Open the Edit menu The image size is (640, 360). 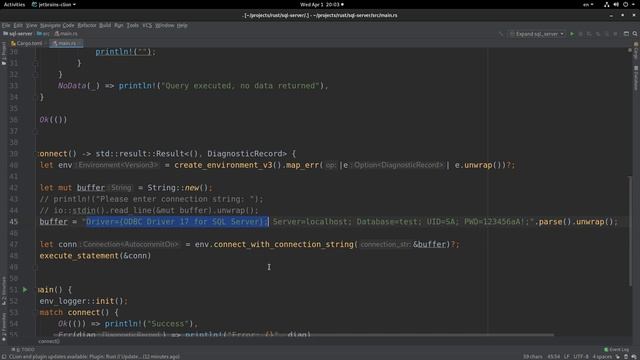pos(18,25)
